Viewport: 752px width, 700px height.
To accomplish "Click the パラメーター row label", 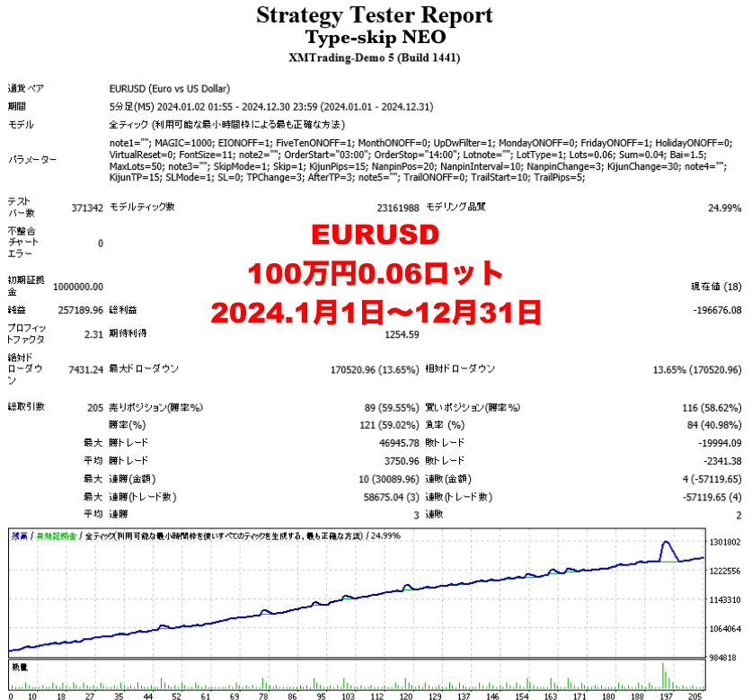I will coord(32,160).
